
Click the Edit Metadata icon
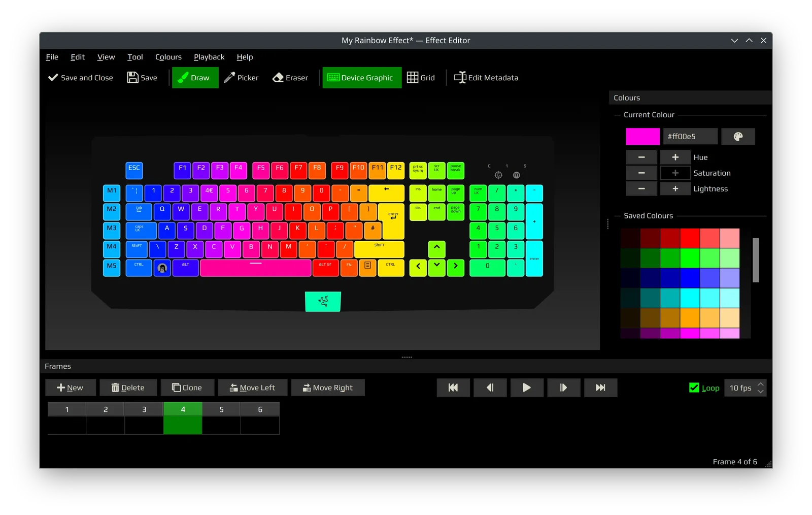pyautogui.click(x=460, y=78)
